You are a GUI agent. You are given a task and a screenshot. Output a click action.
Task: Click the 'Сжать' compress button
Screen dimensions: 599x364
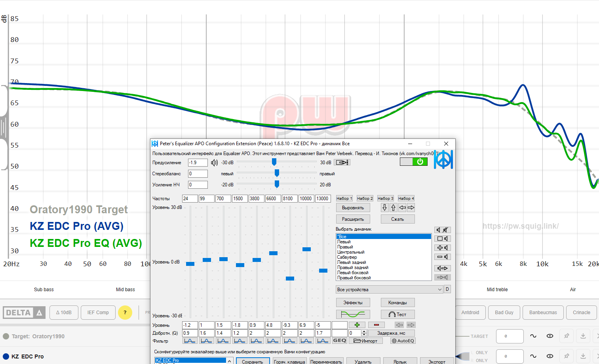[397, 219]
